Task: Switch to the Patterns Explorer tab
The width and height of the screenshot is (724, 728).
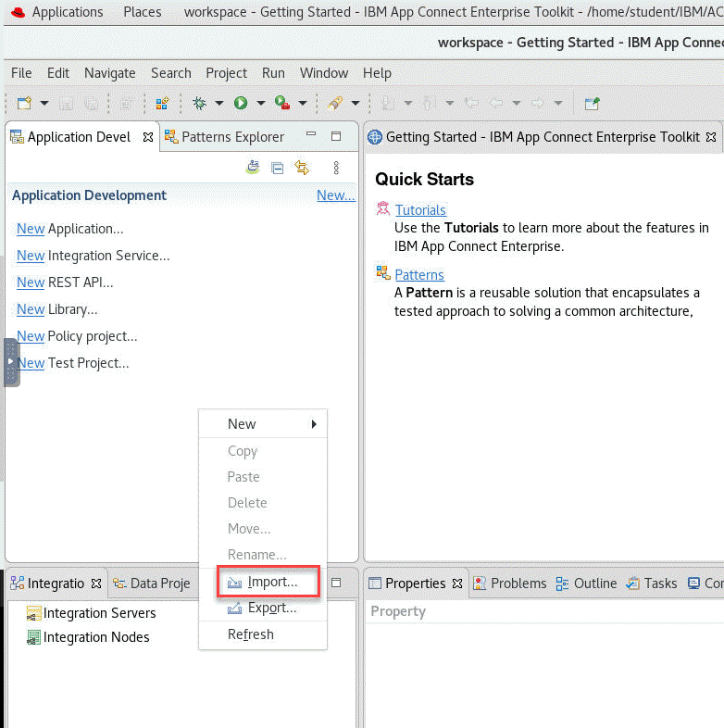Action: point(232,137)
